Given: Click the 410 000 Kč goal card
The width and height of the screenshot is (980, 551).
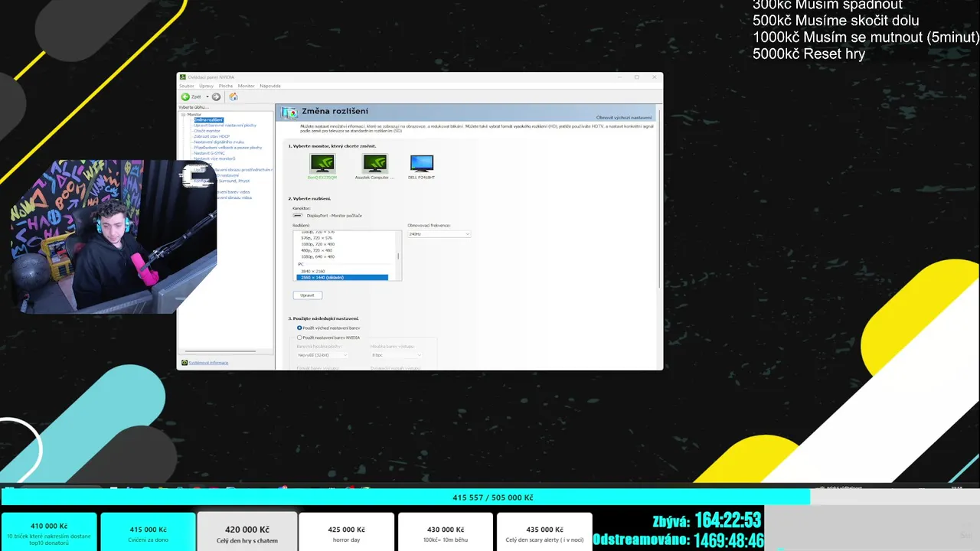Looking at the screenshot, I should [49, 532].
